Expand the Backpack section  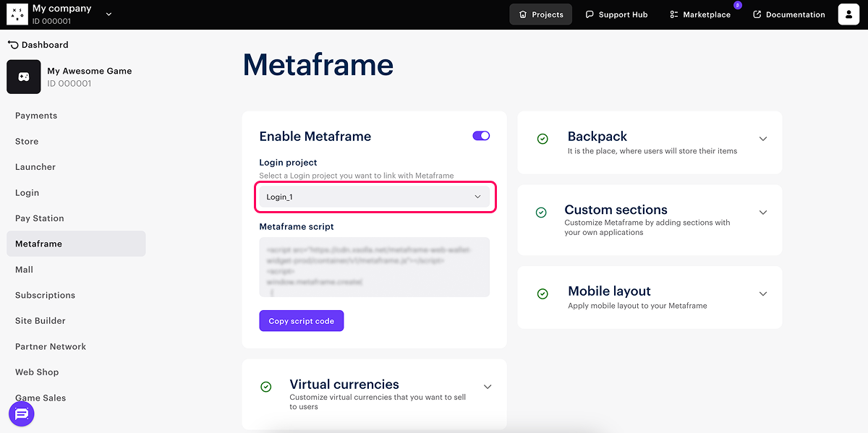763,139
